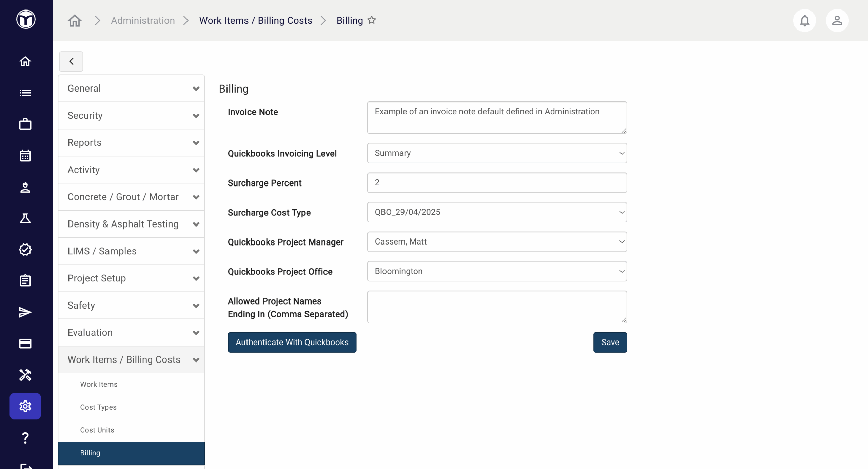Open the worker person icon in sidebar
This screenshot has width=868, height=469.
(25, 187)
